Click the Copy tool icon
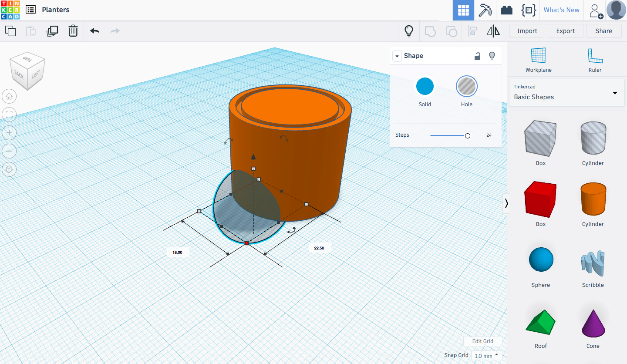Screen dimensions: 627x364 click(x=10, y=31)
